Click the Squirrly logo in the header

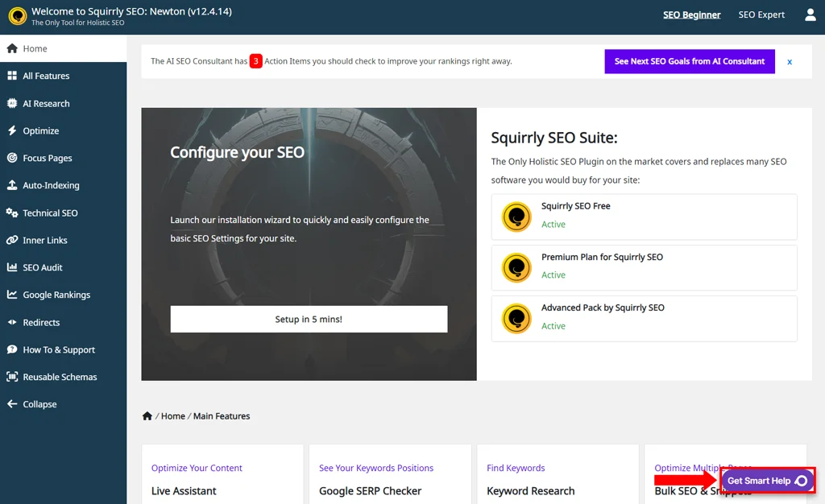(x=18, y=17)
